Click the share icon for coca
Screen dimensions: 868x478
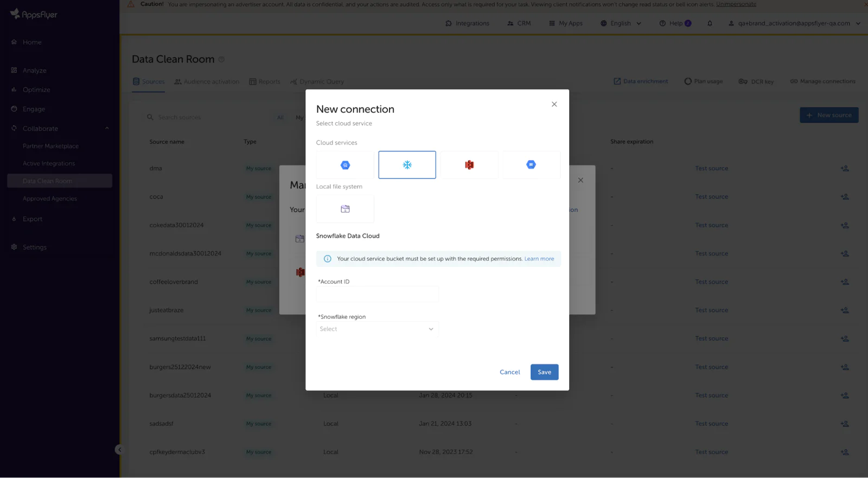pyautogui.click(x=845, y=197)
